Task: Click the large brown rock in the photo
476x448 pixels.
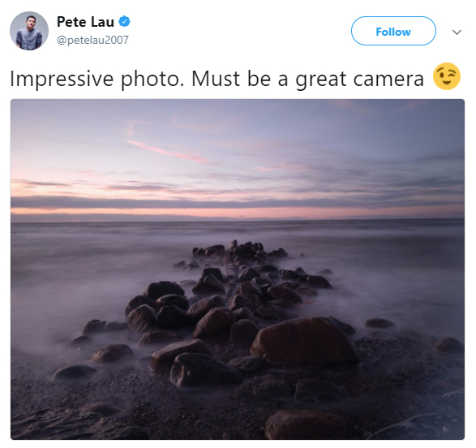Action: [x=303, y=340]
